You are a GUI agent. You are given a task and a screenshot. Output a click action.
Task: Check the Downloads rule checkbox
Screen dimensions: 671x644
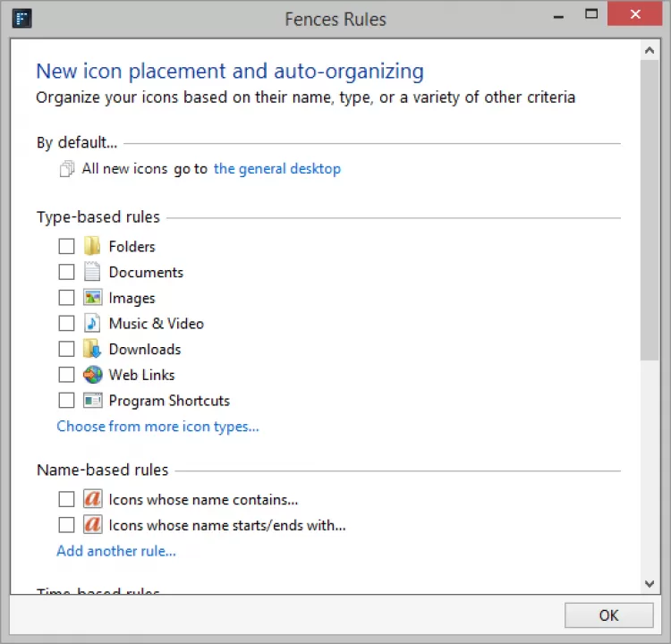66,349
